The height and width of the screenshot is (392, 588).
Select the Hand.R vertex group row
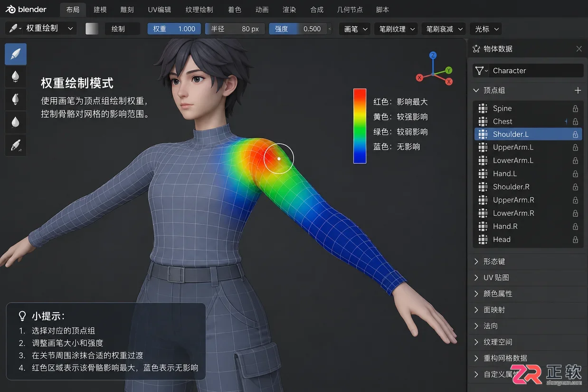(528, 227)
